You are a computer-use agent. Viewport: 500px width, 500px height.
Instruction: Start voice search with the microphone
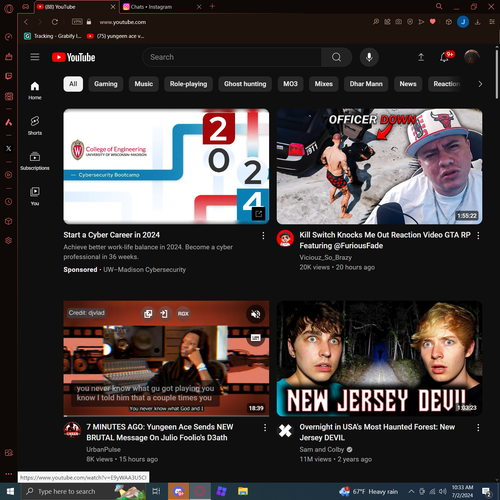pos(369,57)
